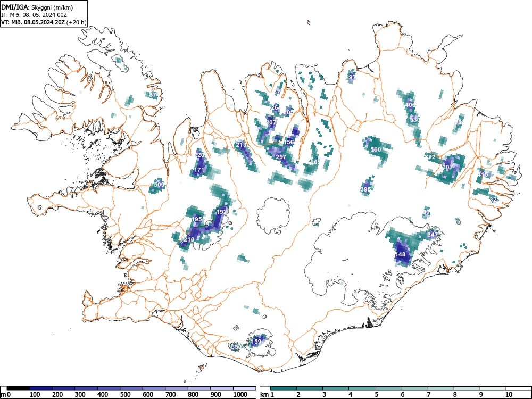This screenshot has height=399, width=532.
Task: Click the 500 label in the meter legend
Action: pos(125,395)
